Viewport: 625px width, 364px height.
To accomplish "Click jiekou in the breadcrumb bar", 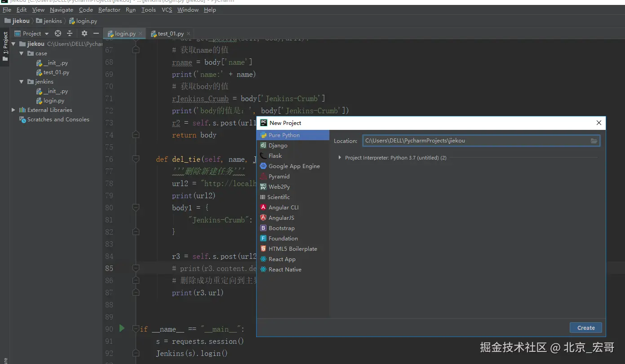I will click(18, 21).
